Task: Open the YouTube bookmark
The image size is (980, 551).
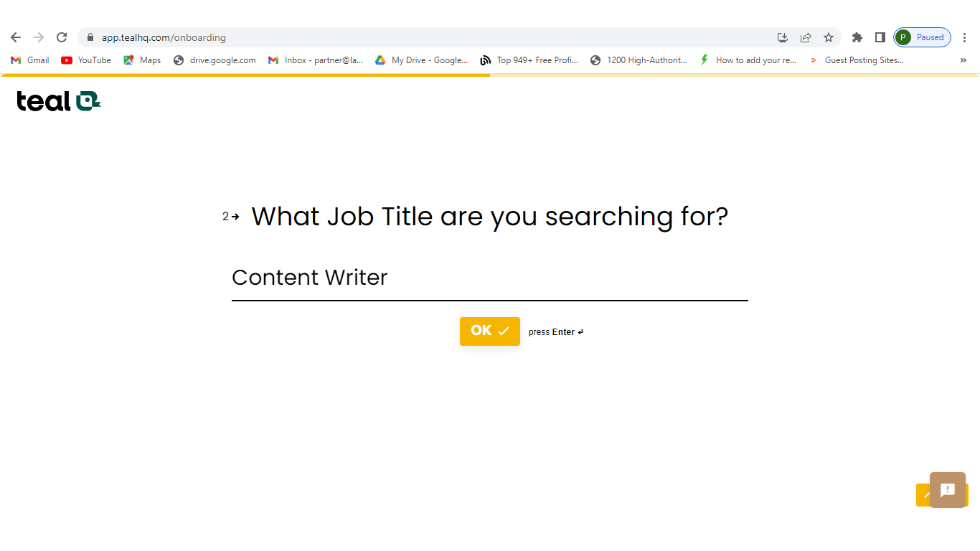Action: click(x=86, y=60)
